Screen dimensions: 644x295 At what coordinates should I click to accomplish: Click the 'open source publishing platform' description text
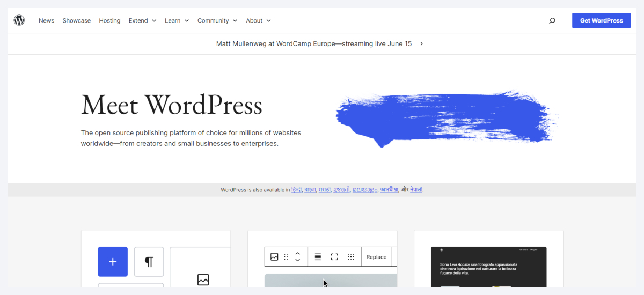(191, 138)
